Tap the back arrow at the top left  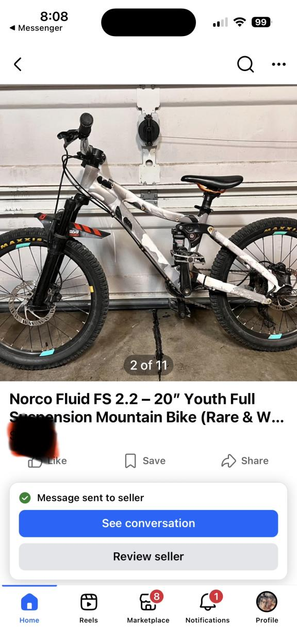18,64
